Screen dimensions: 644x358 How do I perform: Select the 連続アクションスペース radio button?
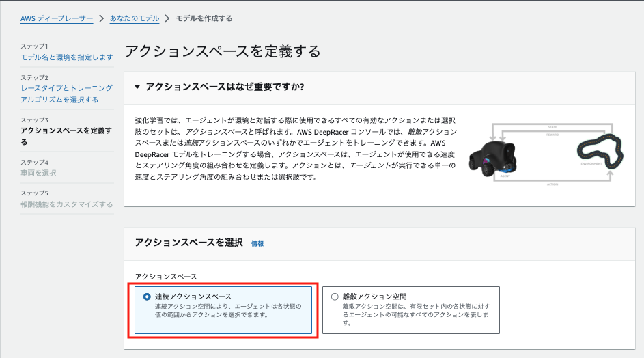click(147, 297)
